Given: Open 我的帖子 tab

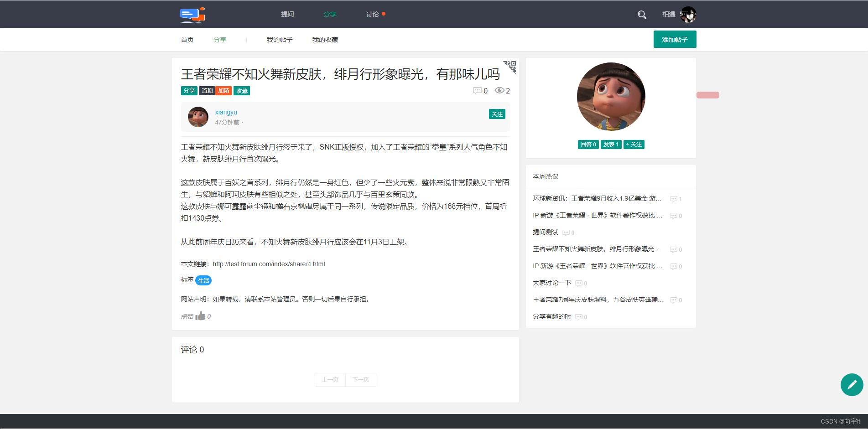Looking at the screenshot, I should point(280,40).
